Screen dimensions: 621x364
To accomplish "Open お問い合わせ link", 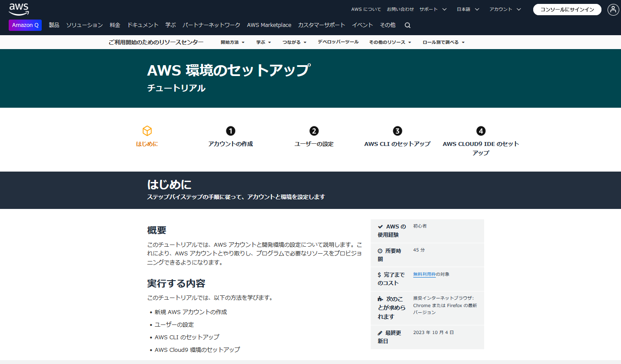I will [400, 9].
